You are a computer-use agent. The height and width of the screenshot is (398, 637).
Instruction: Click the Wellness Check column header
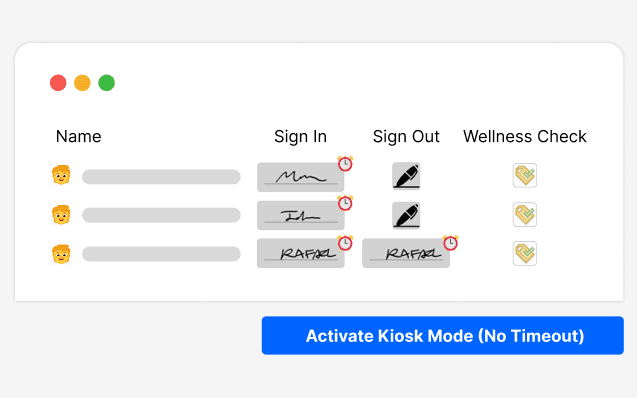(524, 136)
